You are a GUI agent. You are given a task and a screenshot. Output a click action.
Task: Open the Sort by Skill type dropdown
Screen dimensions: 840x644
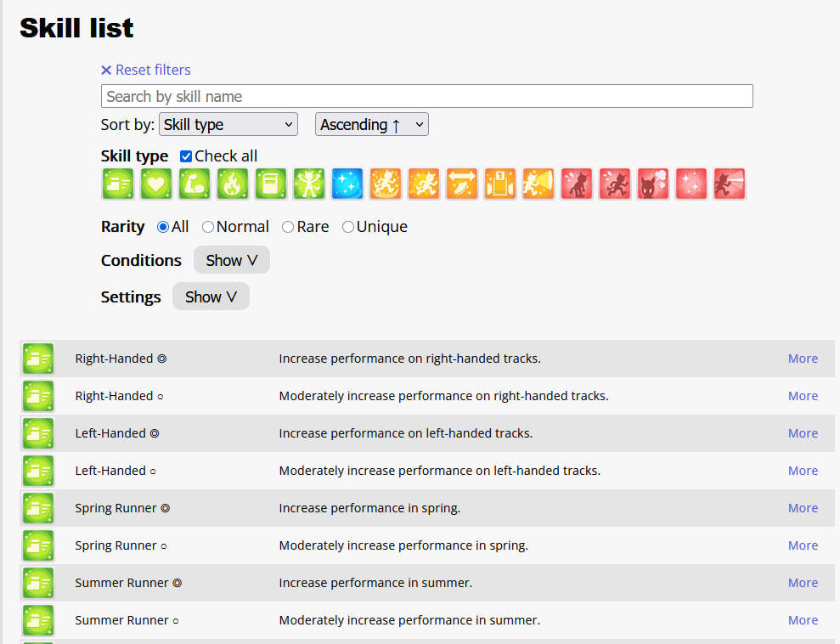[228, 124]
